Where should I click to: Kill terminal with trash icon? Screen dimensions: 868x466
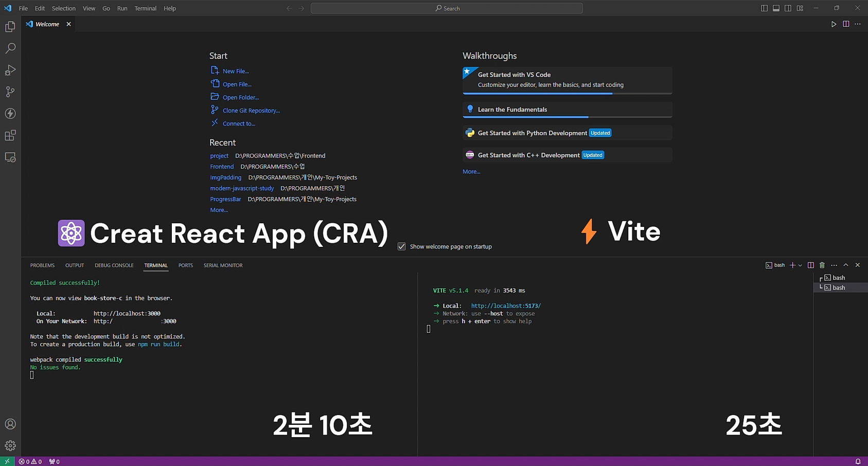click(x=822, y=265)
